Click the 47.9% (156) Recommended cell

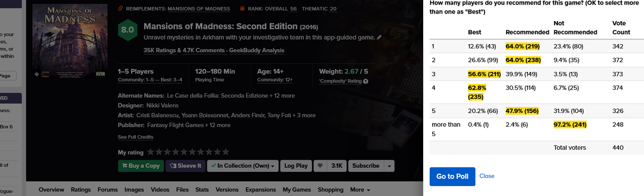click(522, 111)
